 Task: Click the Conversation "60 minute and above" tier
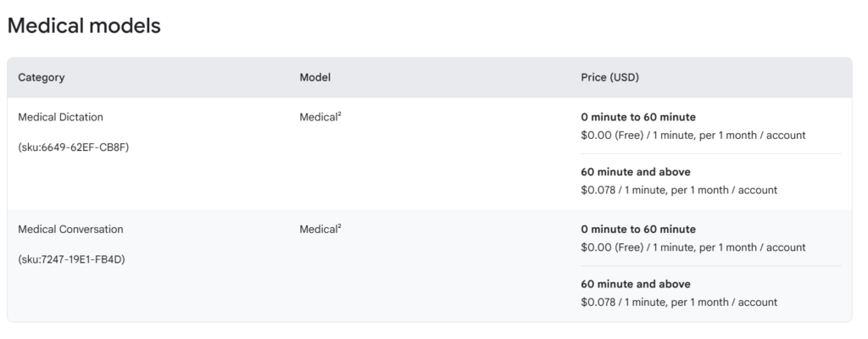(x=636, y=284)
